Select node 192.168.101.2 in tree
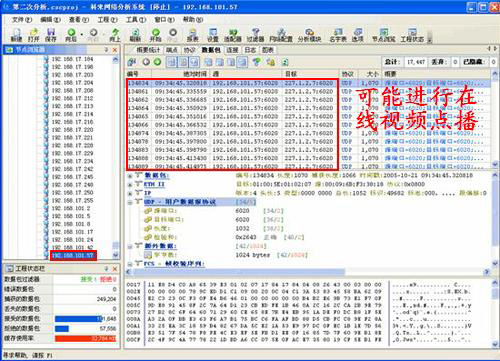 [x=71, y=208]
